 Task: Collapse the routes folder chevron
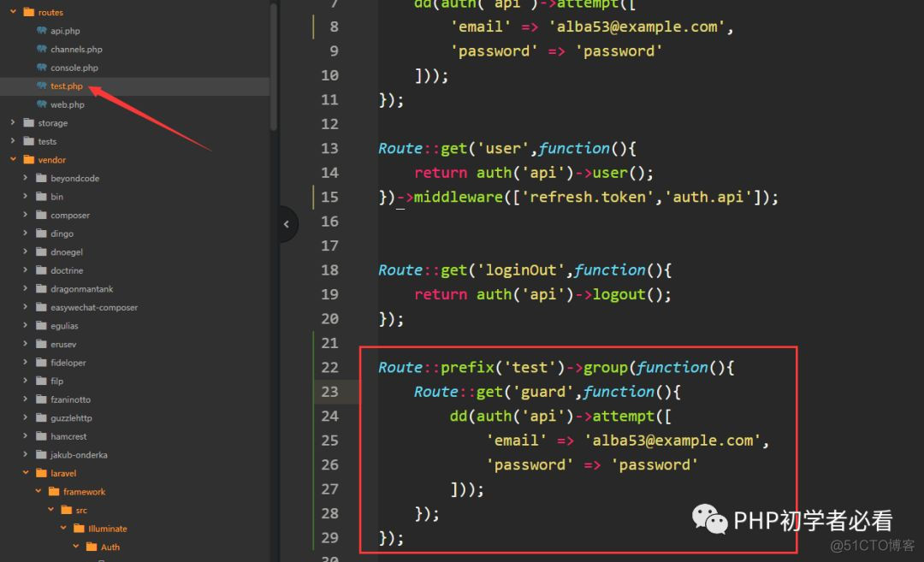coord(13,11)
